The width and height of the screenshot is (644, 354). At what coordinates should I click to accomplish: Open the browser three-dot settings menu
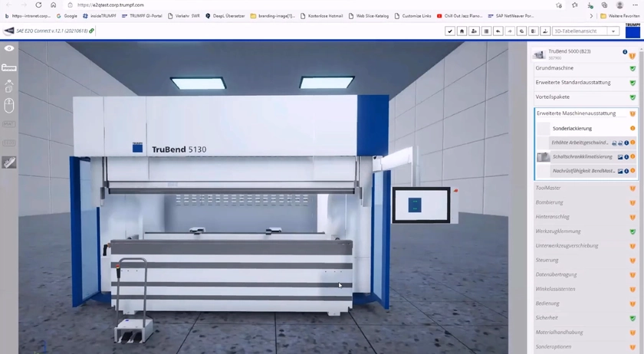(x=635, y=5)
